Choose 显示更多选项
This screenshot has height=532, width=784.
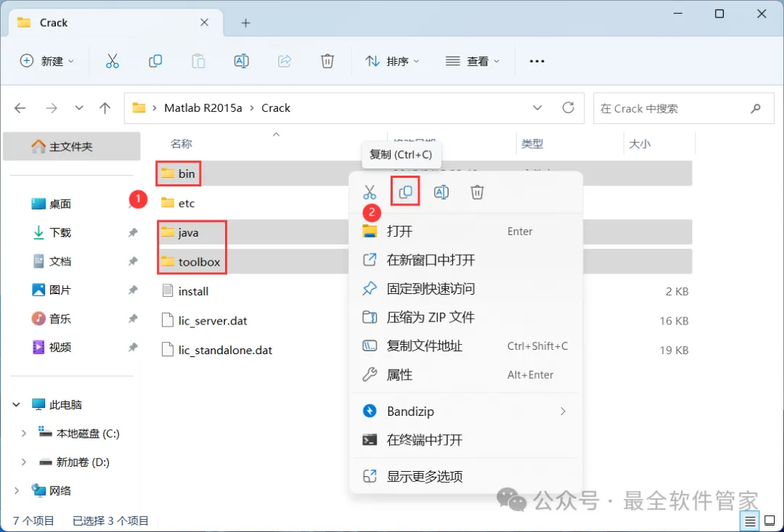[465, 476]
